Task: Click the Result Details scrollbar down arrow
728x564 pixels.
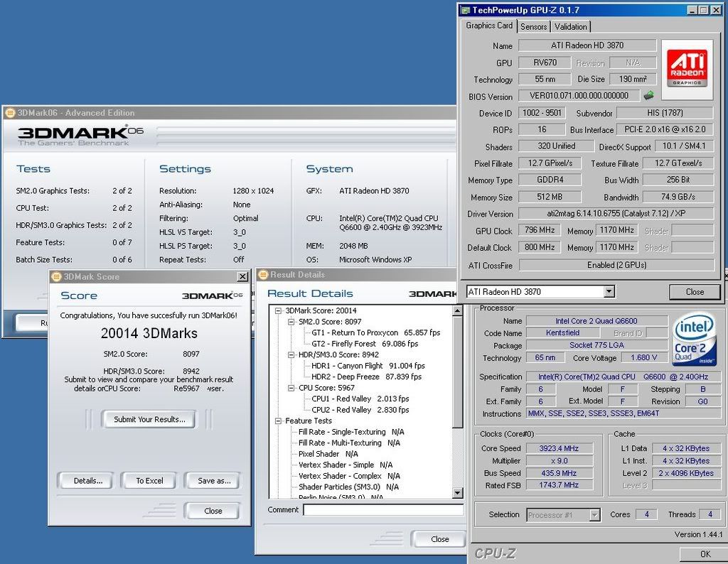Action: 457,493
